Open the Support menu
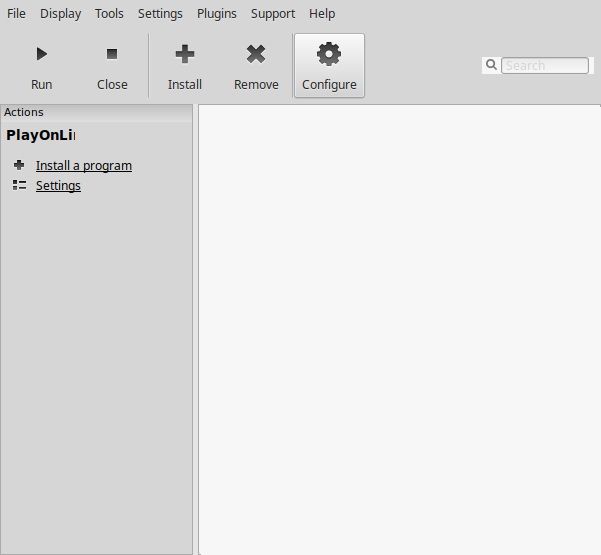Viewport: 601px width, 555px height. pyautogui.click(x=273, y=14)
